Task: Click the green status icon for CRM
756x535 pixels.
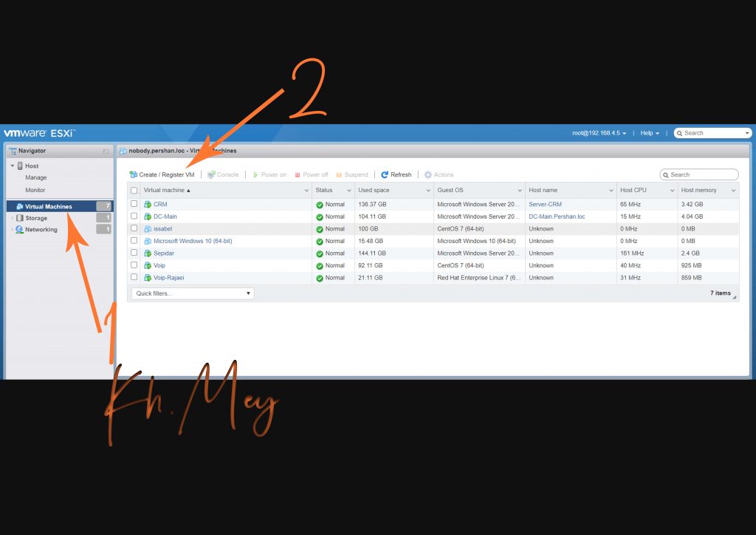Action: click(x=319, y=205)
